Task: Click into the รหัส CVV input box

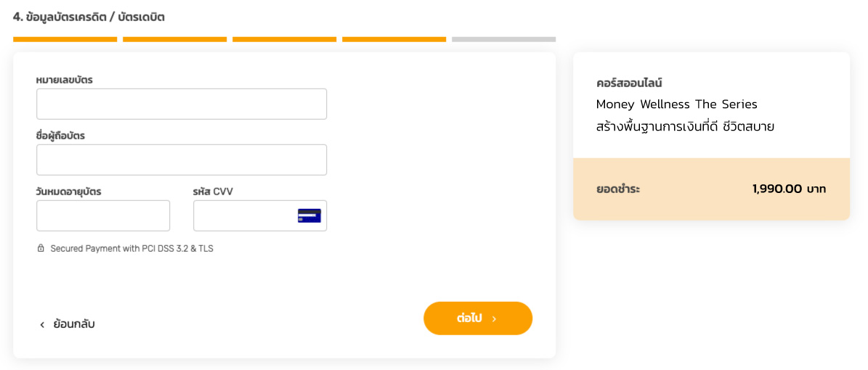Action: coord(244,215)
